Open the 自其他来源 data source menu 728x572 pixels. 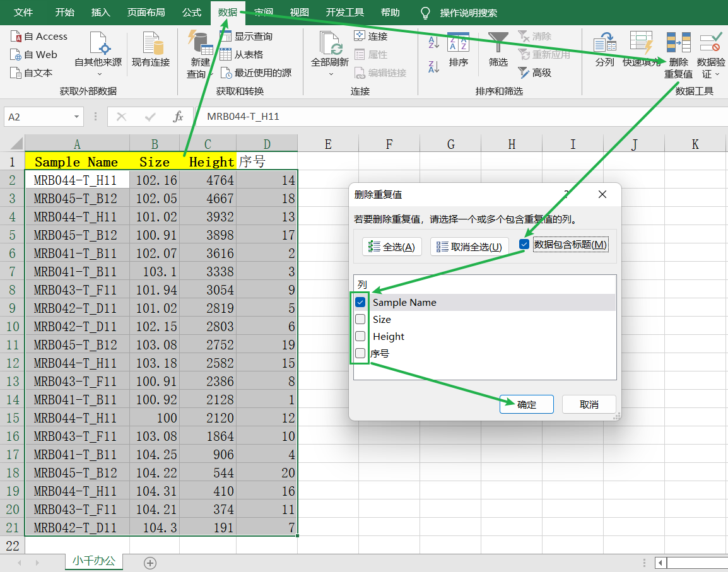pyautogui.click(x=98, y=55)
